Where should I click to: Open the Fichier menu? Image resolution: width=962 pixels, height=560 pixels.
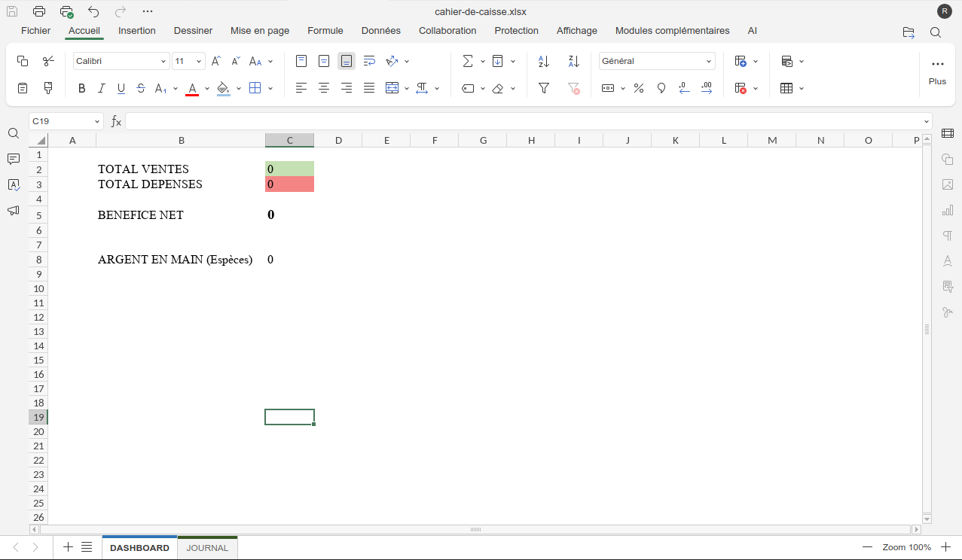36,31
